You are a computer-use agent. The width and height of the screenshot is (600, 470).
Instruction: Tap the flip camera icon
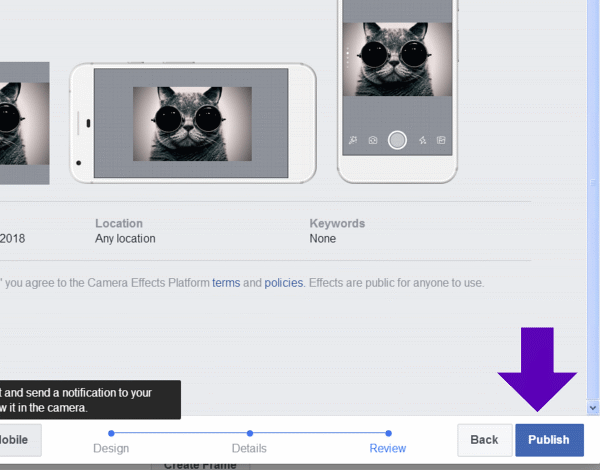[x=372, y=141]
